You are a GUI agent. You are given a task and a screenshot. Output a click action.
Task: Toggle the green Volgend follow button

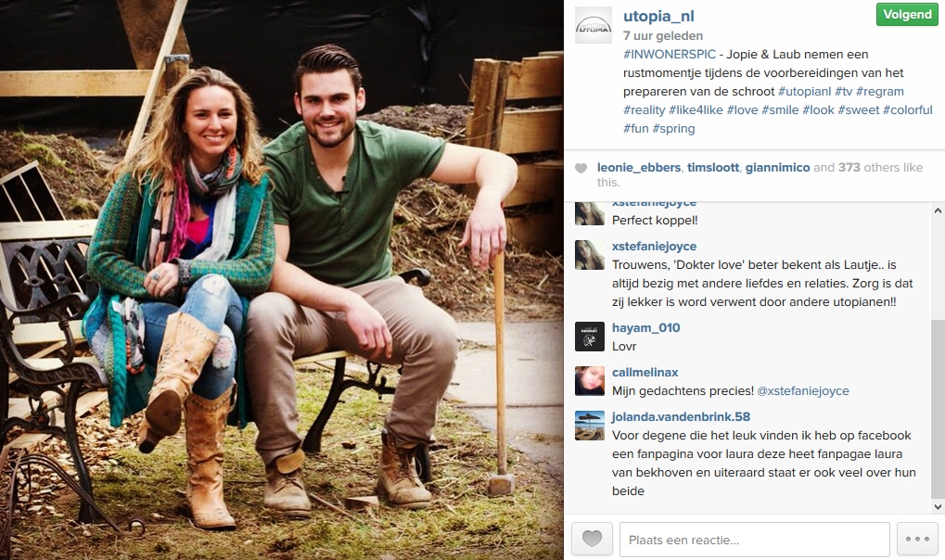[907, 14]
